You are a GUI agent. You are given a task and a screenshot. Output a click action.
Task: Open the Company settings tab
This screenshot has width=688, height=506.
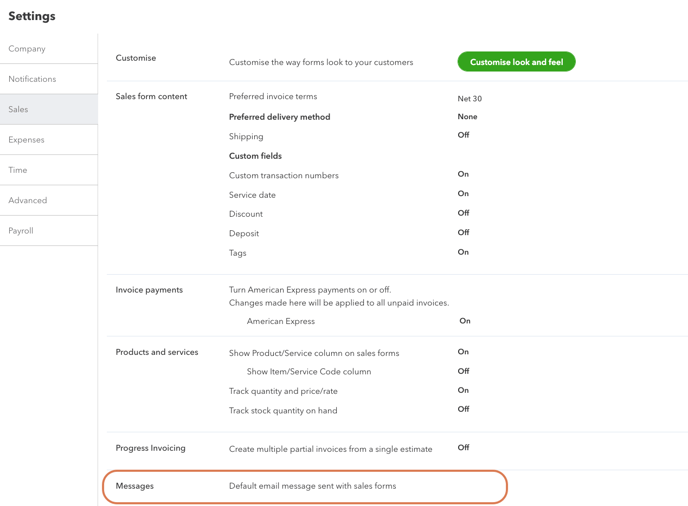49,49
